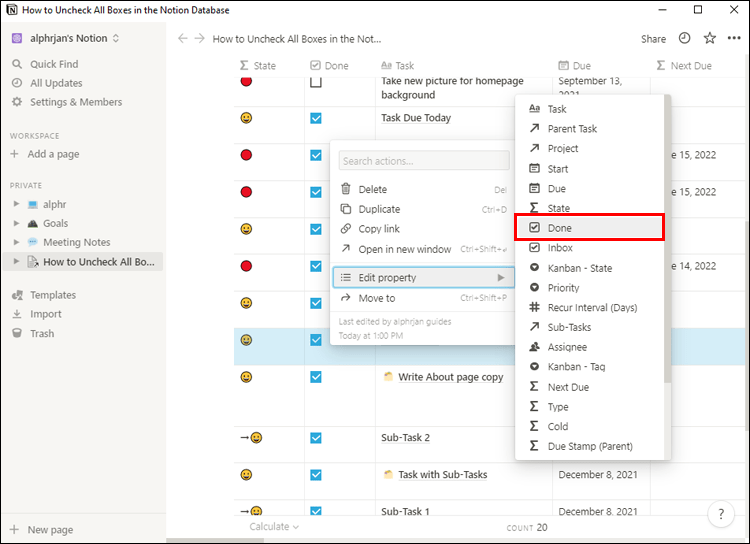
Task: Open the Calculate dropdown at table bottom
Action: pyautogui.click(x=275, y=527)
